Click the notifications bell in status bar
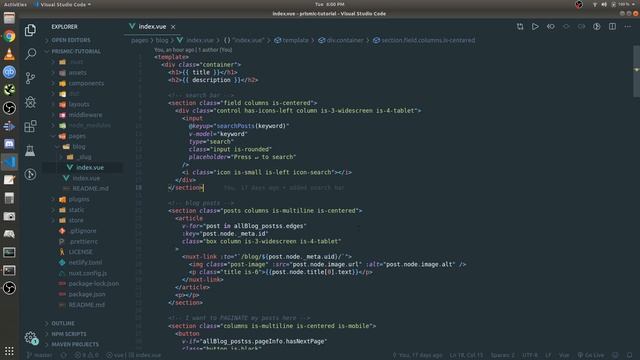Screen dimensions: 640x360 pos(630,356)
